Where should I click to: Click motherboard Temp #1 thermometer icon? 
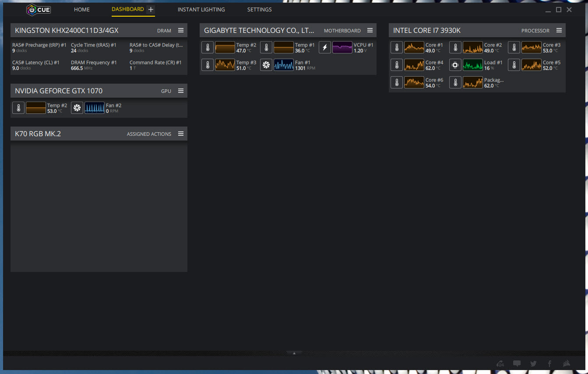(266, 47)
